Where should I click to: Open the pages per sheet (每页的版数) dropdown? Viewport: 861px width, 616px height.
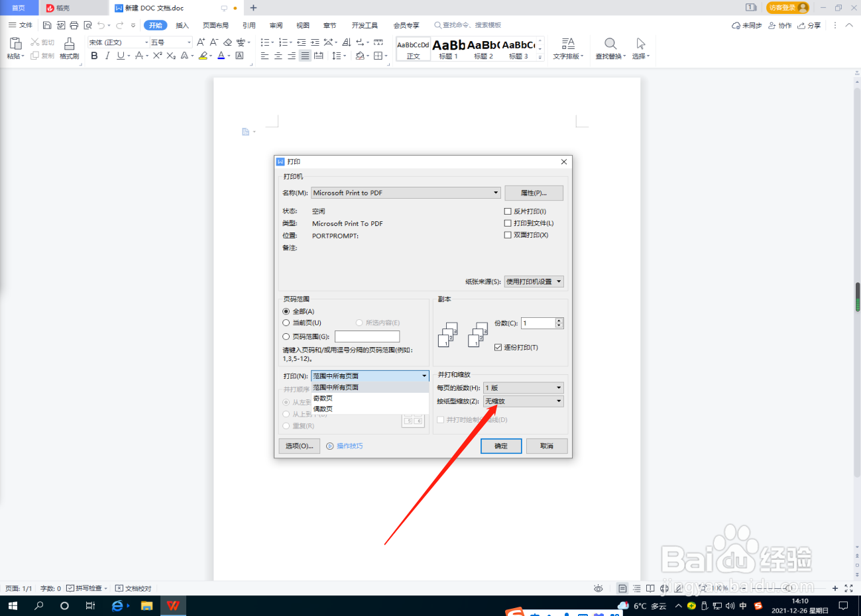[x=524, y=387]
